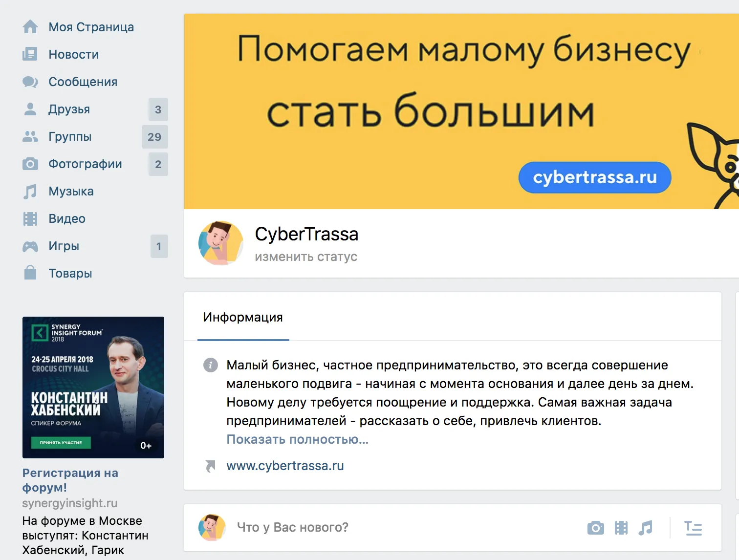Click the ad text На форуме в Москве выступят
Image resolution: width=739 pixels, height=560 pixels.
point(85,535)
